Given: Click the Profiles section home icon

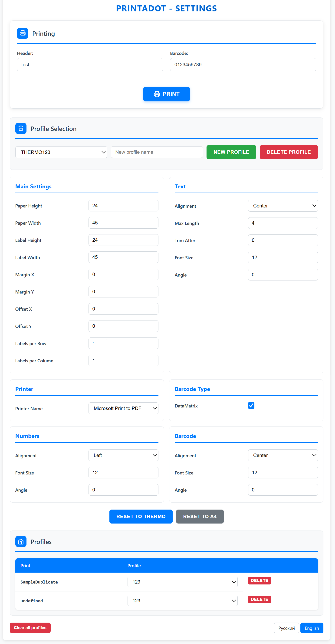Looking at the screenshot, I should pos(21,541).
